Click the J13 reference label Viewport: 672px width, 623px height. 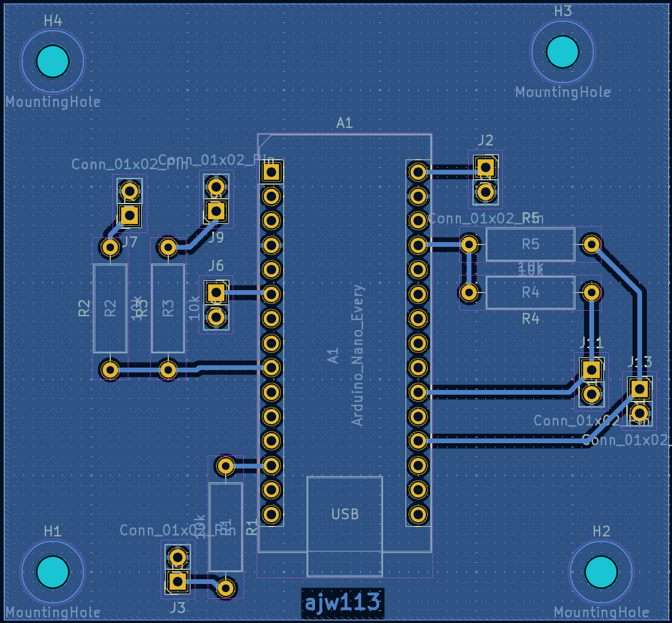(x=640, y=362)
